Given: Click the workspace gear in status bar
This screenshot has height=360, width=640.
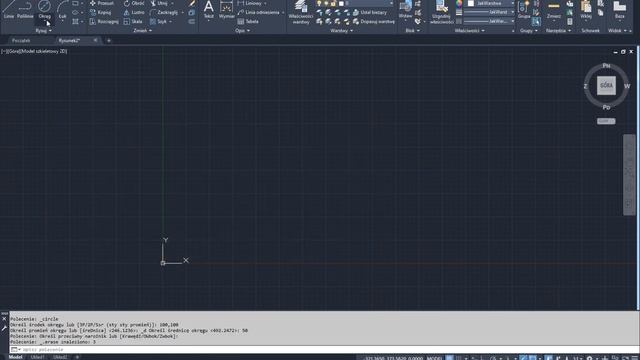Looking at the screenshot, I should [589, 358].
